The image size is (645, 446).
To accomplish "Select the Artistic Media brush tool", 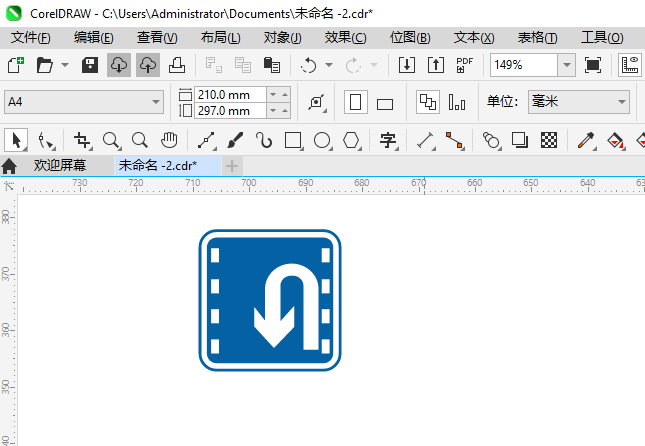I will [235, 140].
